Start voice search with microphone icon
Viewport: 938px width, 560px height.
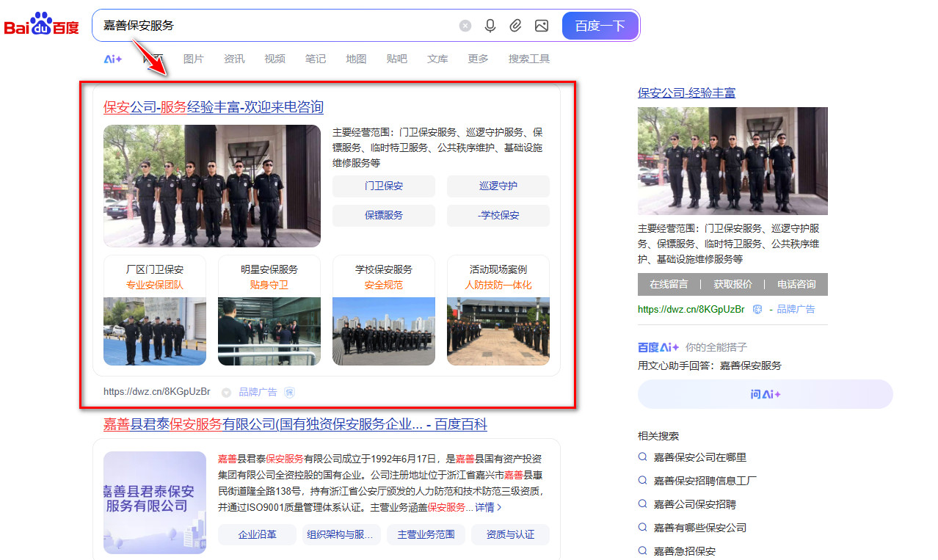(x=490, y=26)
